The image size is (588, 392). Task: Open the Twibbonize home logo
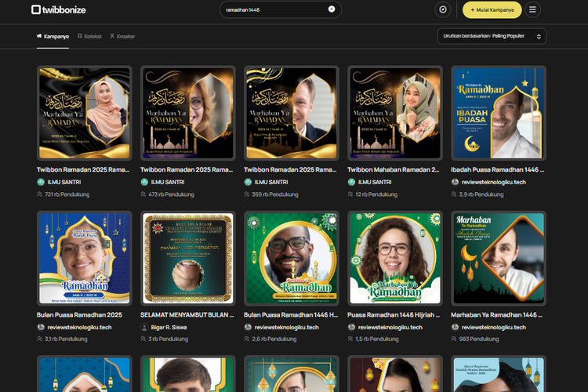coord(59,9)
